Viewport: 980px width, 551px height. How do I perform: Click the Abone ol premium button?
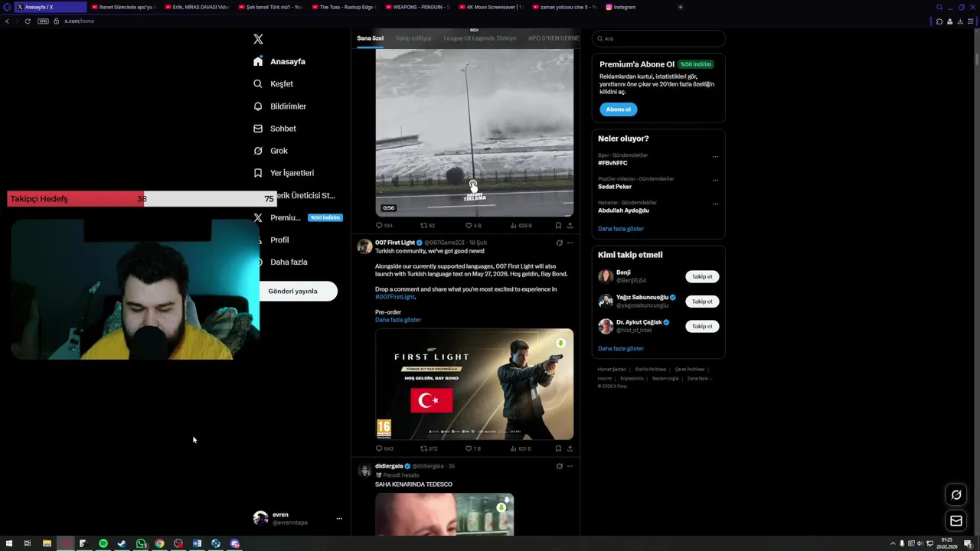[x=618, y=109]
